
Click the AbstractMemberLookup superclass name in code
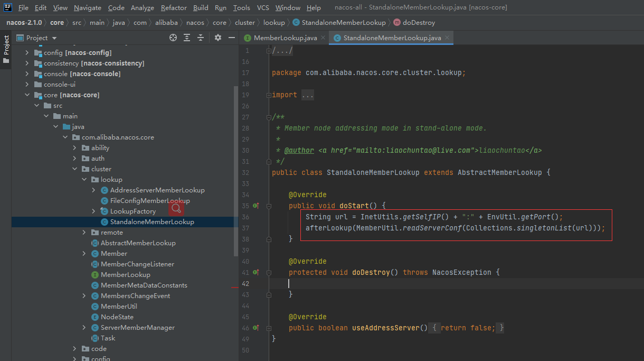point(499,172)
